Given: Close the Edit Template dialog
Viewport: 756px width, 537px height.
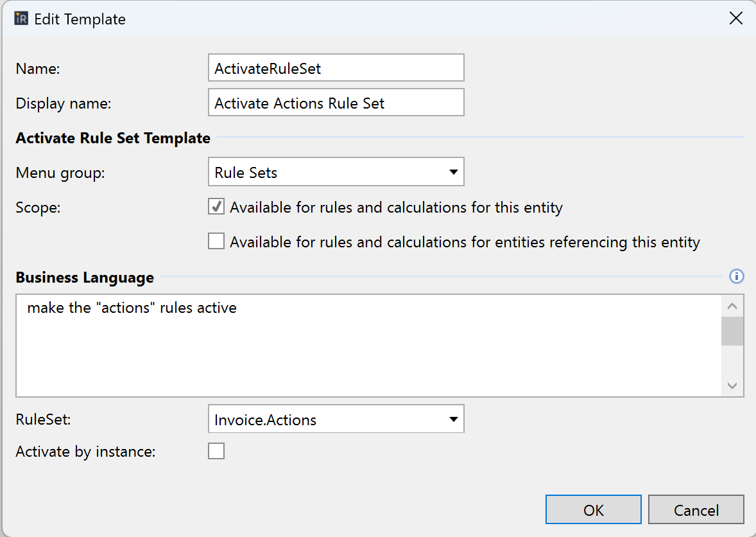Looking at the screenshot, I should 736,19.
